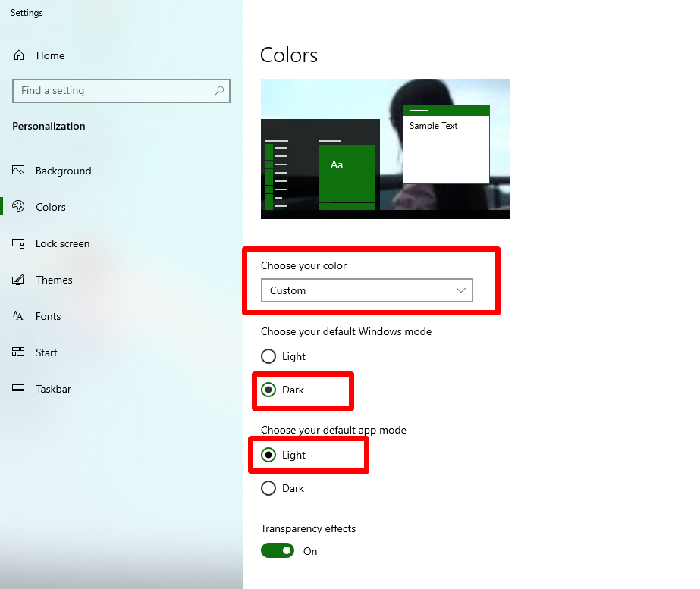Image resolution: width=700 pixels, height=589 pixels.
Task: Open Lock screen settings label
Action: [62, 243]
